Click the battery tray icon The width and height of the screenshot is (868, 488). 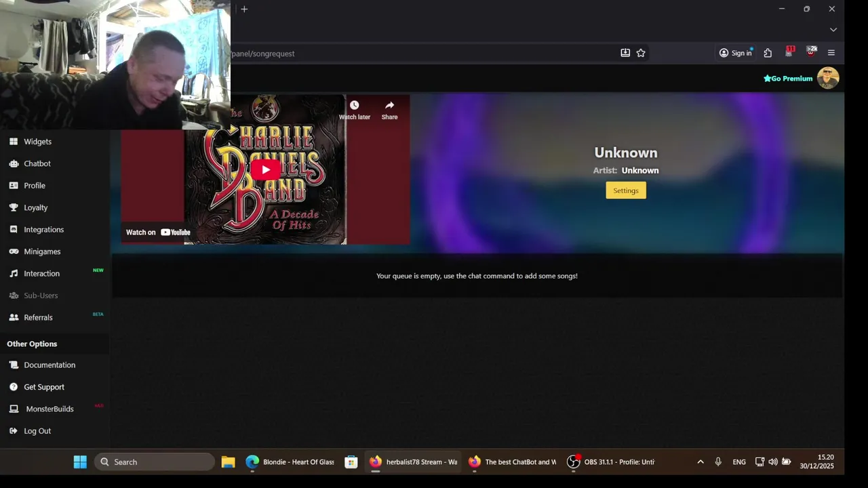pos(787,462)
